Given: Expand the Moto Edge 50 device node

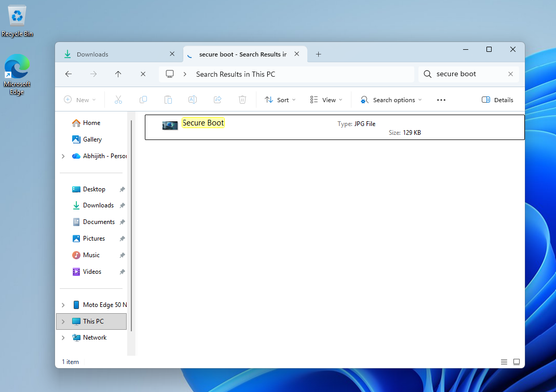Looking at the screenshot, I should [63, 305].
